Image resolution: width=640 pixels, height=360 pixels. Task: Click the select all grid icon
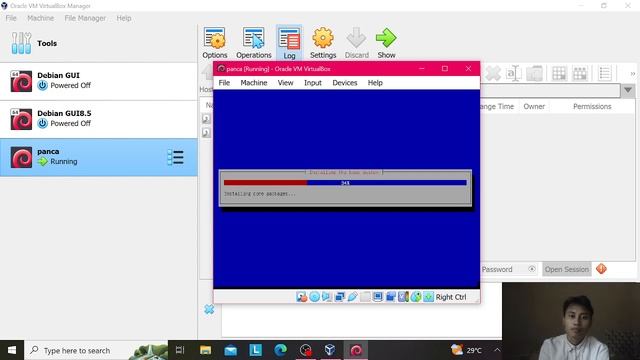pos(559,73)
